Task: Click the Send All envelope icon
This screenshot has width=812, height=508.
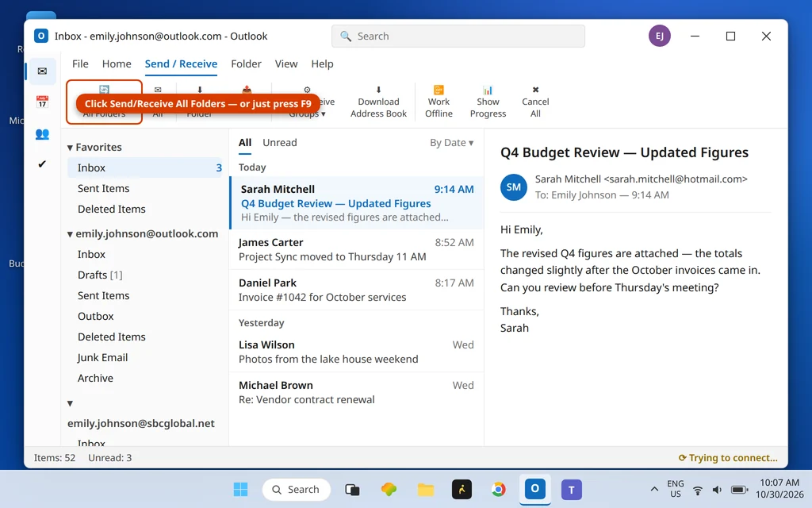Action: [158, 90]
